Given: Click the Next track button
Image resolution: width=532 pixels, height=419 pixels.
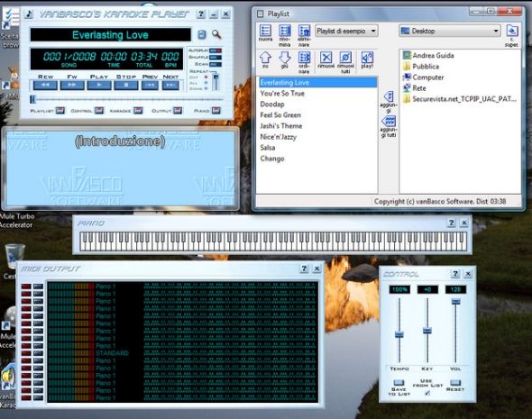Looking at the screenshot, I should click(x=170, y=85).
